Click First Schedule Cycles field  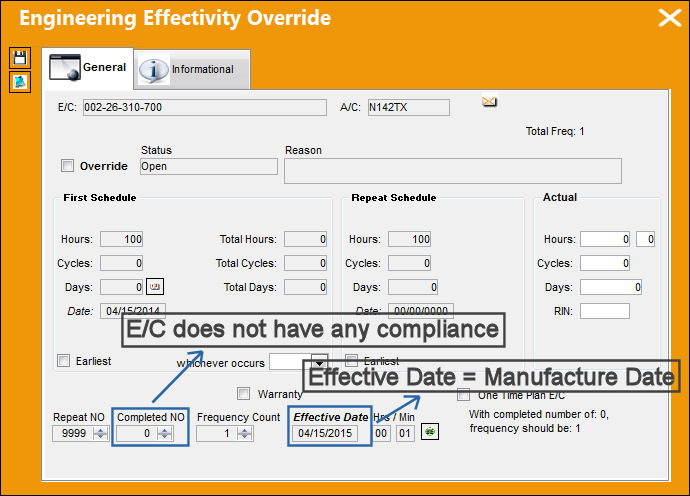click(x=121, y=263)
